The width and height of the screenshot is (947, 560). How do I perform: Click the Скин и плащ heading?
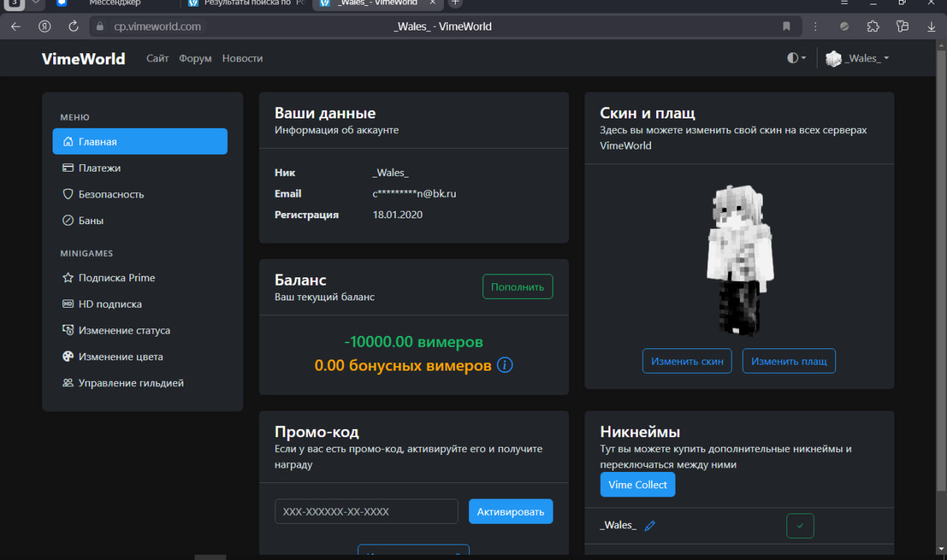647,113
